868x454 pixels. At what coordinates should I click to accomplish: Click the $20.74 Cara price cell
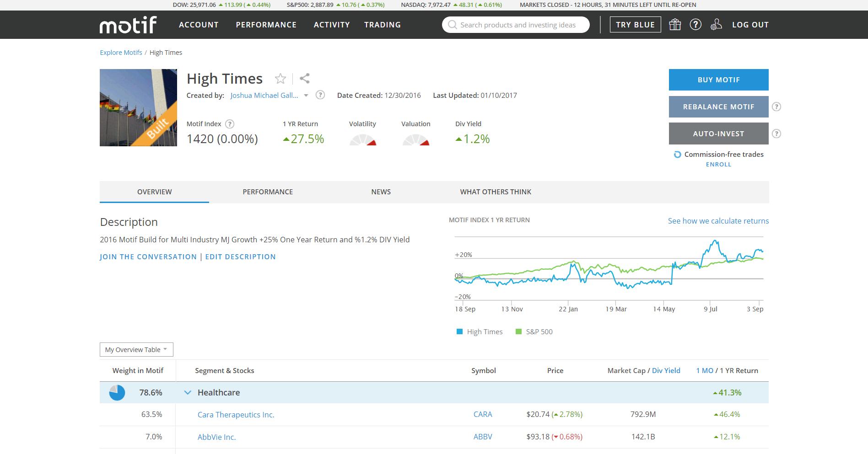coord(555,414)
